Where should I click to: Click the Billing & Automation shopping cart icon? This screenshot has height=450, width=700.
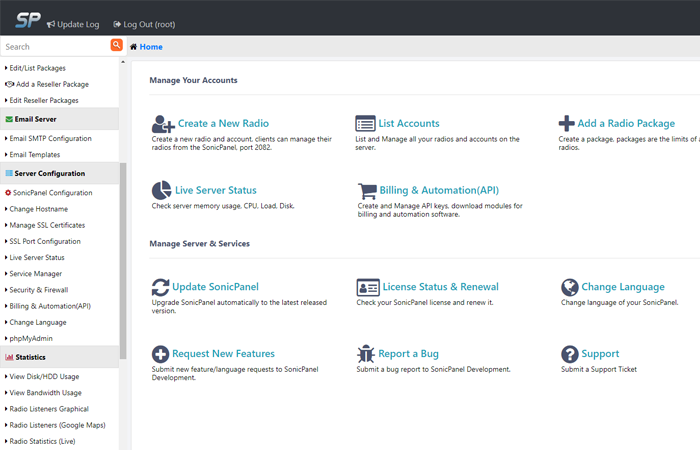[x=366, y=190]
